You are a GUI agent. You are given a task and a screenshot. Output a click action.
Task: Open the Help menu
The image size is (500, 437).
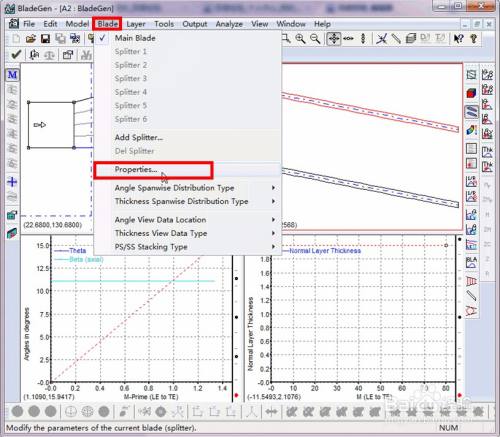click(322, 24)
